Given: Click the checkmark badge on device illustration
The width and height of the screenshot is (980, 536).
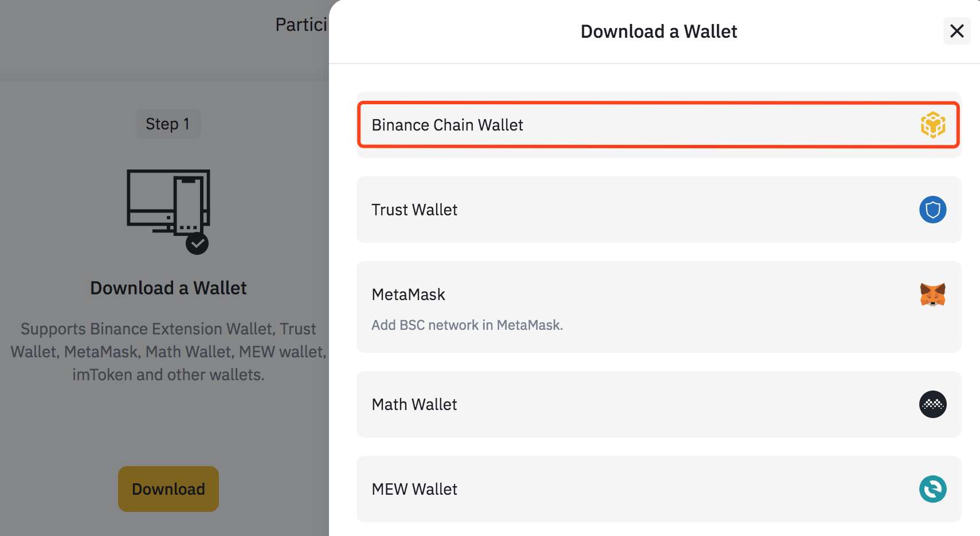Looking at the screenshot, I should point(197,243).
